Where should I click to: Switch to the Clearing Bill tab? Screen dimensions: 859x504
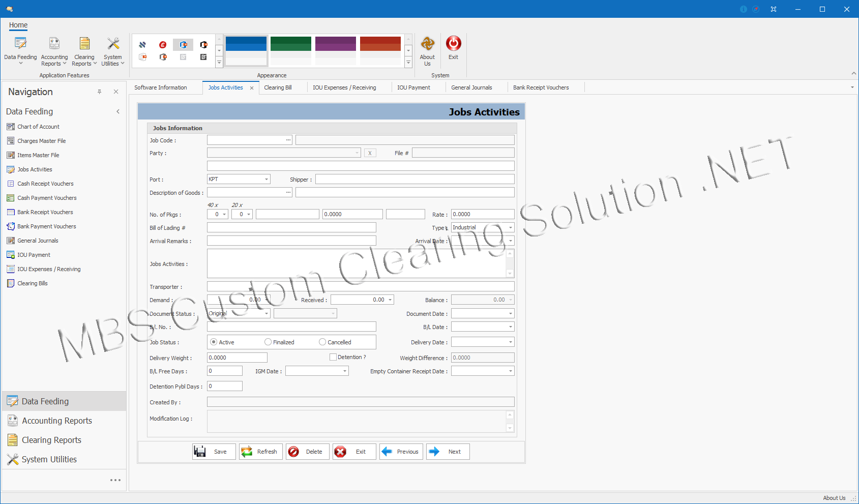click(x=278, y=87)
